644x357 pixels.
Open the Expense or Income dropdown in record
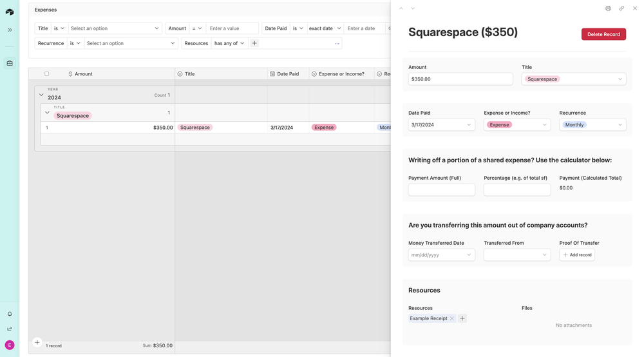coord(517,124)
